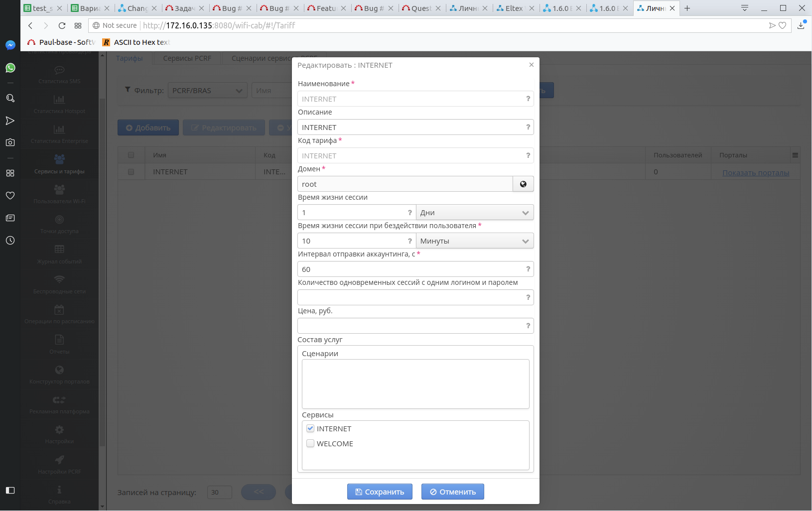Switch to the Тарифы tab
Viewport: 812px width, 511px height.
tap(130, 58)
